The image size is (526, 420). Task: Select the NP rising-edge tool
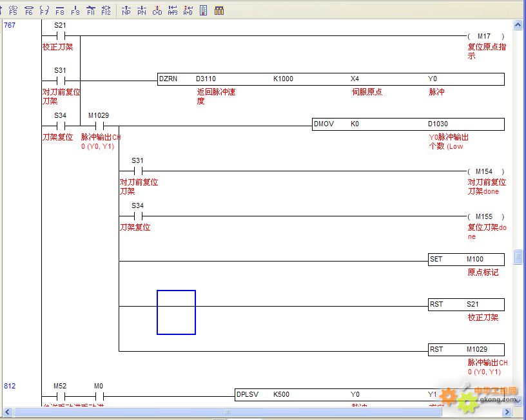[x=126, y=10]
